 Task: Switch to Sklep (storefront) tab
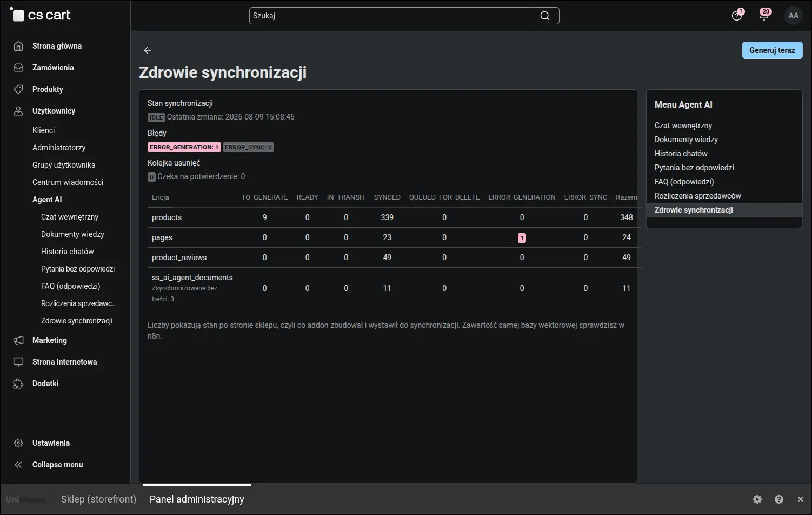click(98, 499)
